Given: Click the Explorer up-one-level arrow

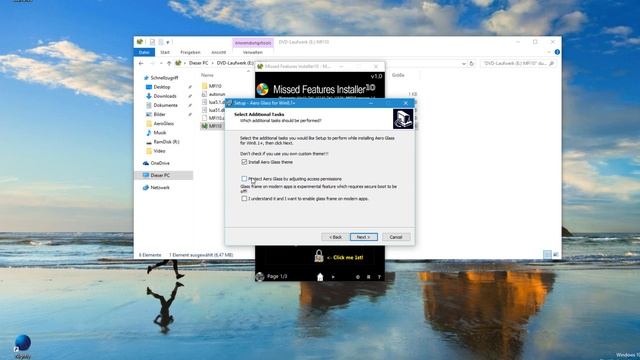Looking at the screenshot, I should pyautogui.click(x=169, y=63).
